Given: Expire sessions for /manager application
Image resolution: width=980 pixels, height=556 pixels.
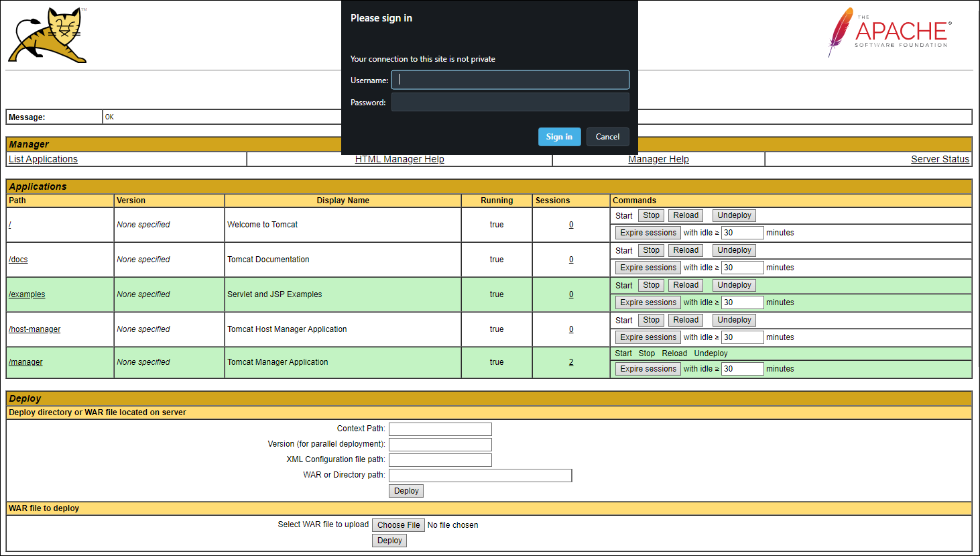Looking at the screenshot, I should tap(648, 369).
